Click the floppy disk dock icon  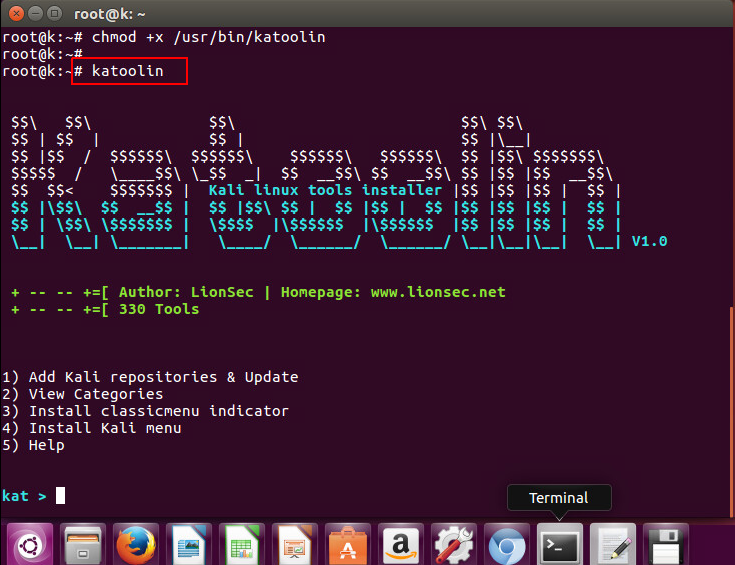(666, 545)
